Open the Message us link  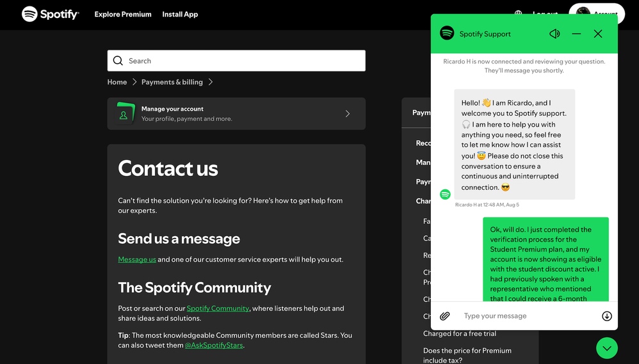click(x=137, y=259)
